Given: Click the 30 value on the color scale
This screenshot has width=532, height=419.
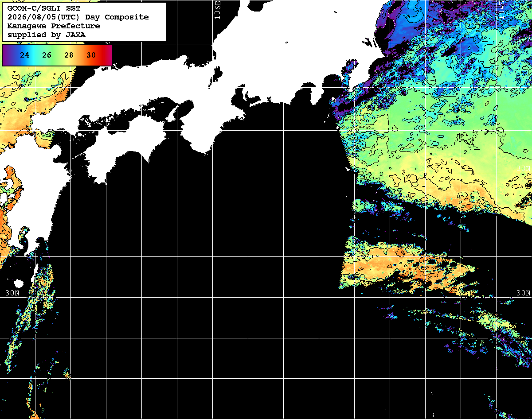Looking at the screenshot, I should pyautogui.click(x=91, y=55).
